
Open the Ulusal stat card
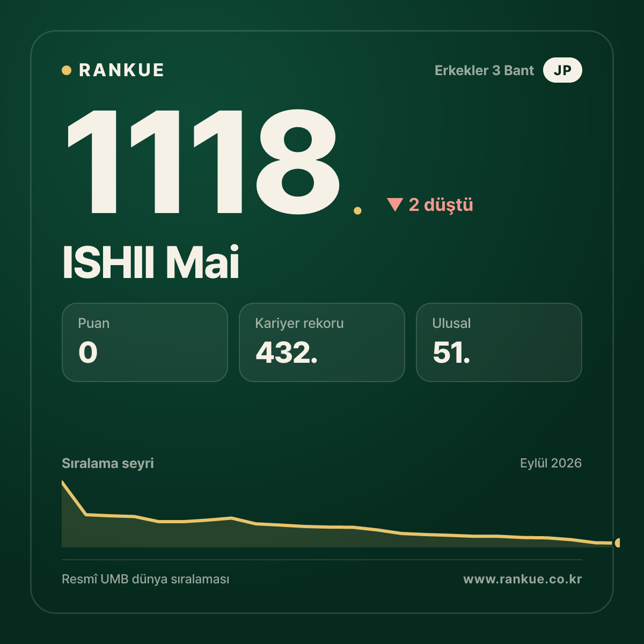[499, 342]
